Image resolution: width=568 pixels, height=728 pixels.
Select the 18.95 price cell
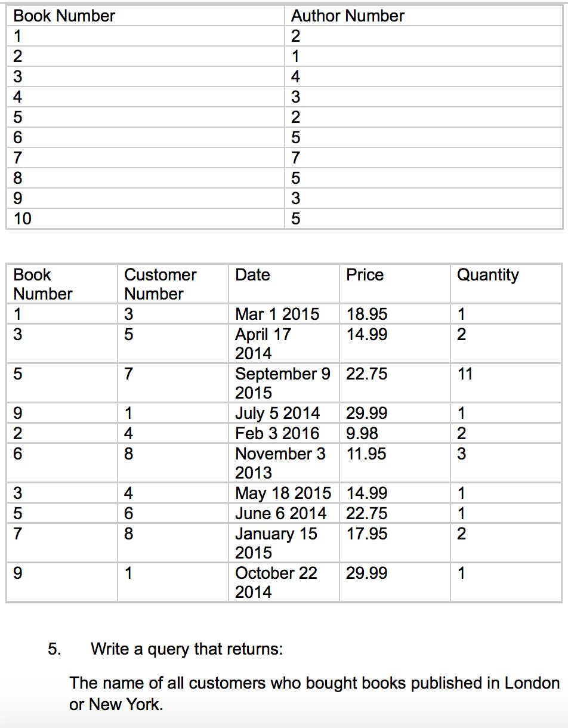point(366,314)
